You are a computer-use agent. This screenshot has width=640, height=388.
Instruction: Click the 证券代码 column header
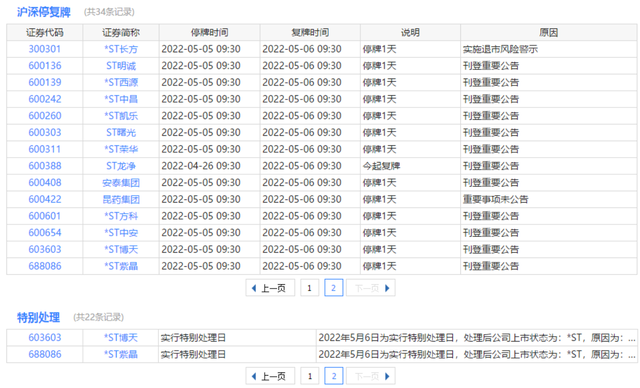coord(44,32)
